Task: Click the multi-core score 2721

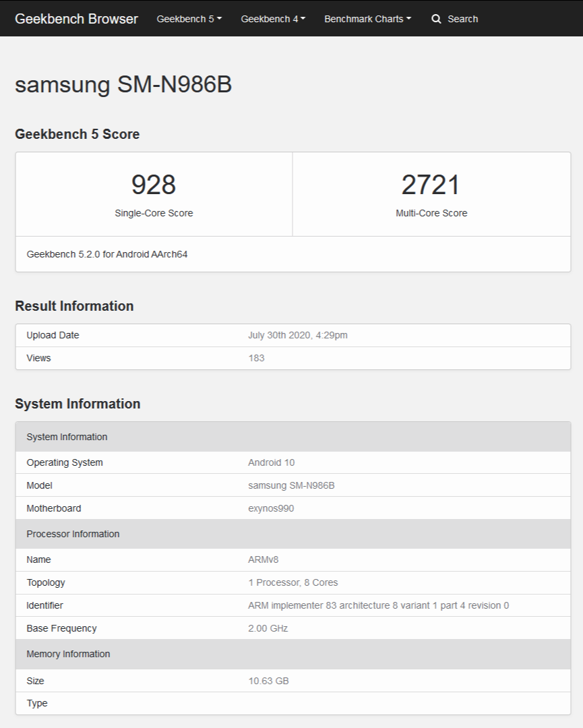Action: [431, 184]
